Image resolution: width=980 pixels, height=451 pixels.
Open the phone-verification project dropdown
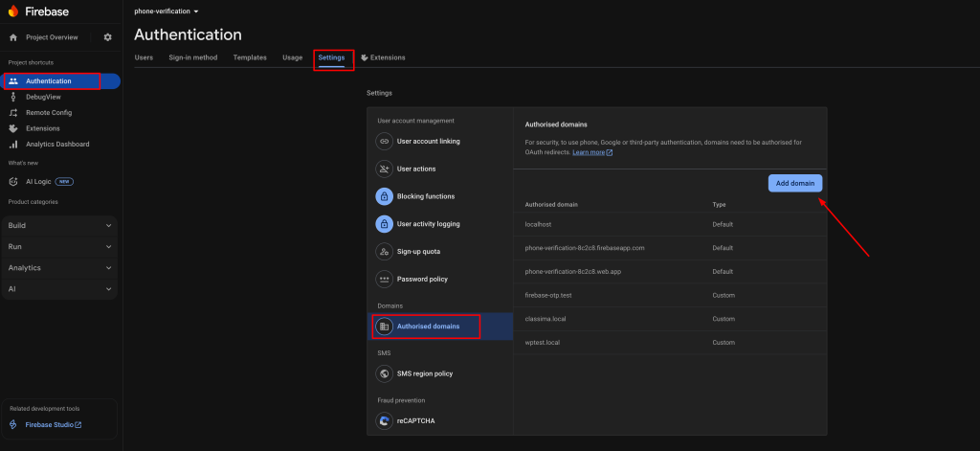coord(167,11)
